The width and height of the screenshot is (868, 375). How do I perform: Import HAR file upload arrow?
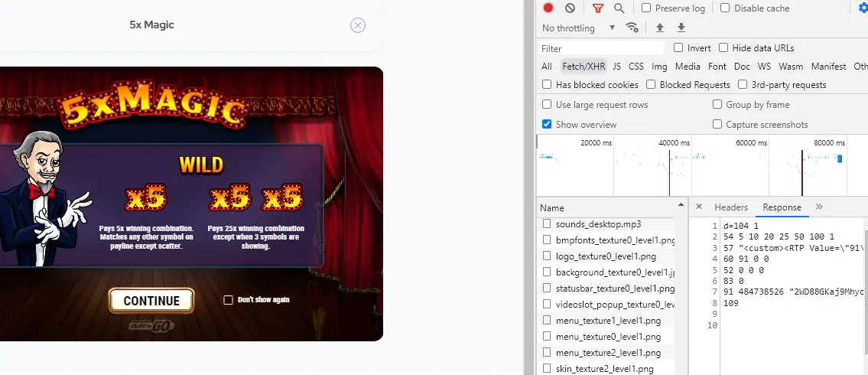click(x=660, y=28)
